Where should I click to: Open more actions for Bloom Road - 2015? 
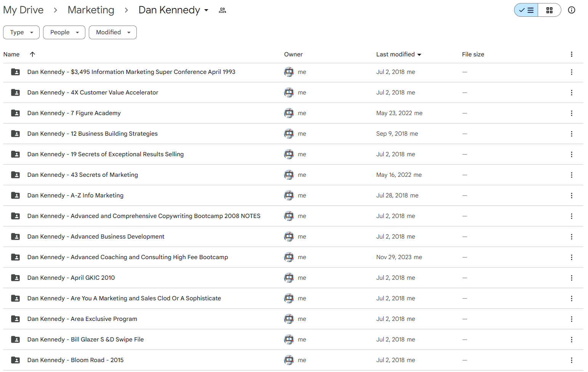[x=571, y=360]
